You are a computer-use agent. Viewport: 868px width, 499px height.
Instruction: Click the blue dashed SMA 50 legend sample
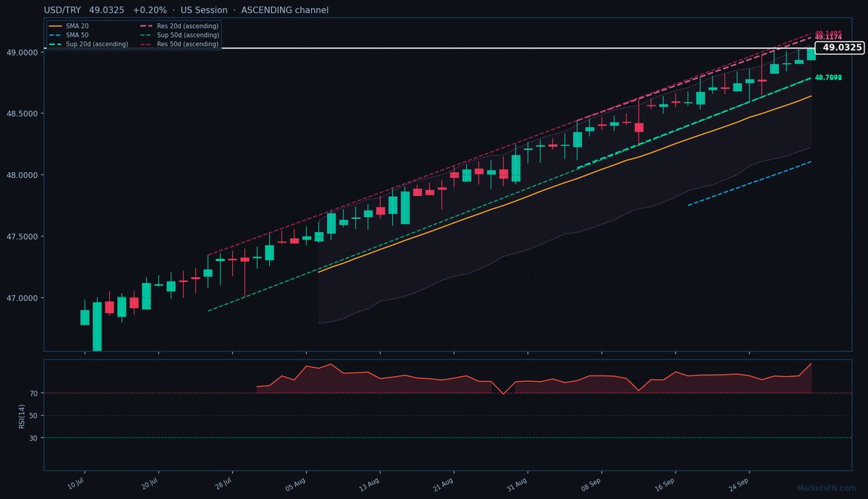point(55,35)
